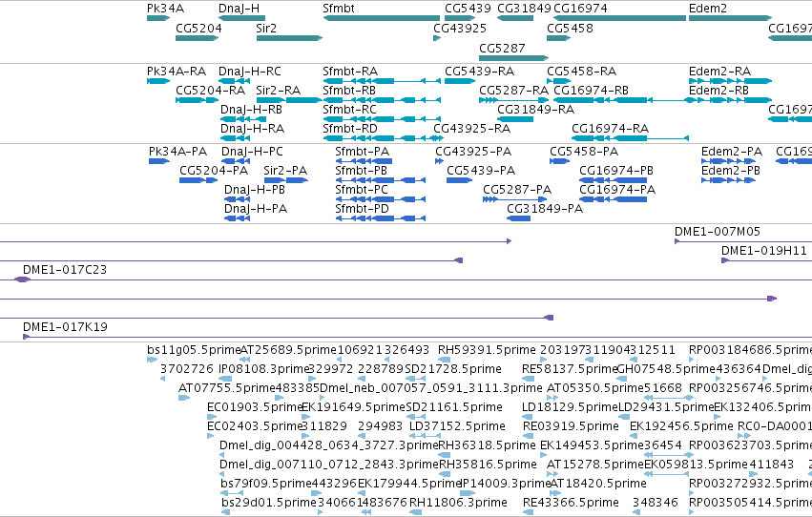Click the CG5439-PA protein bar
The height and width of the screenshot is (517, 812).
[x=459, y=180]
